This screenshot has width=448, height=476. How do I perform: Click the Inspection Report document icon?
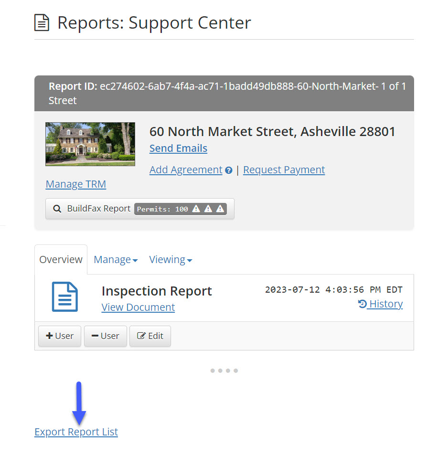point(64,296)
